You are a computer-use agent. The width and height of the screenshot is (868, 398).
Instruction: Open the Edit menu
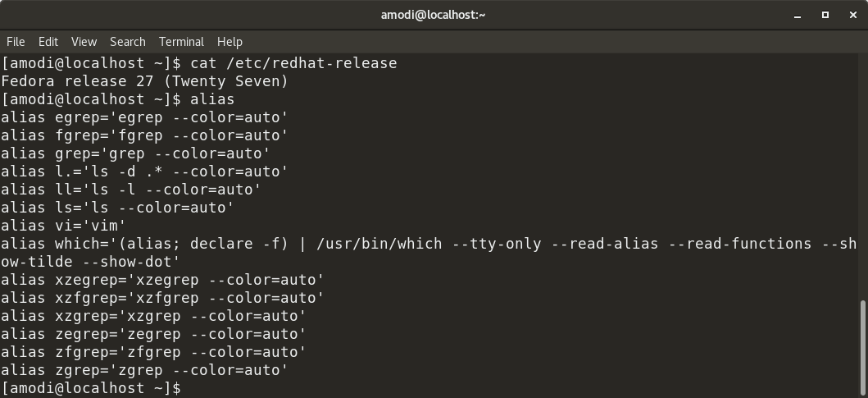click(48, 41)
